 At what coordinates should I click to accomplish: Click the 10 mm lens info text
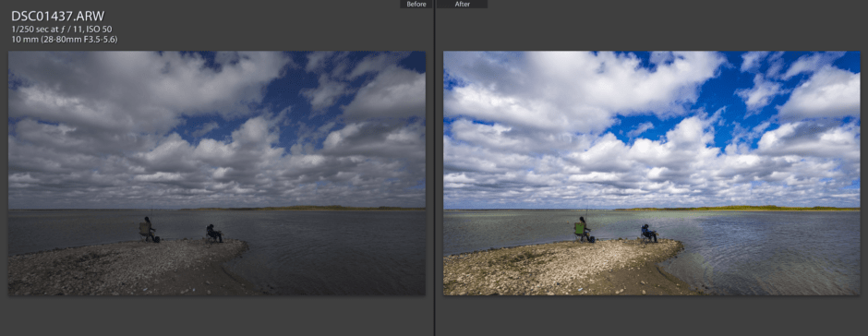click(65, 40)
